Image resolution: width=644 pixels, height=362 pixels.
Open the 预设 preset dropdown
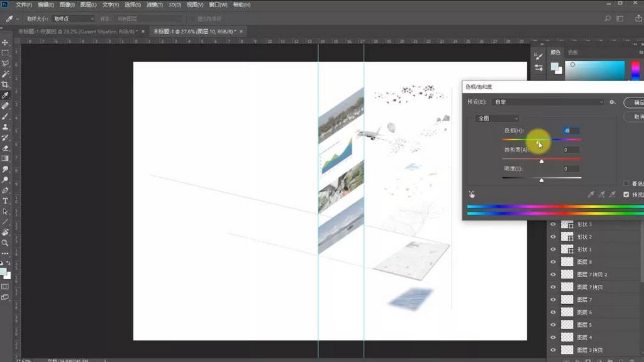pyautogui.click(x=547, y=102)
